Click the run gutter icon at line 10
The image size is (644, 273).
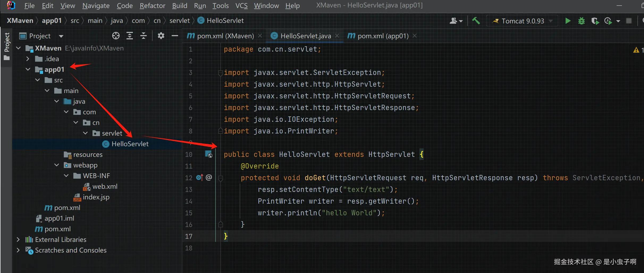(x=209, y=154)
